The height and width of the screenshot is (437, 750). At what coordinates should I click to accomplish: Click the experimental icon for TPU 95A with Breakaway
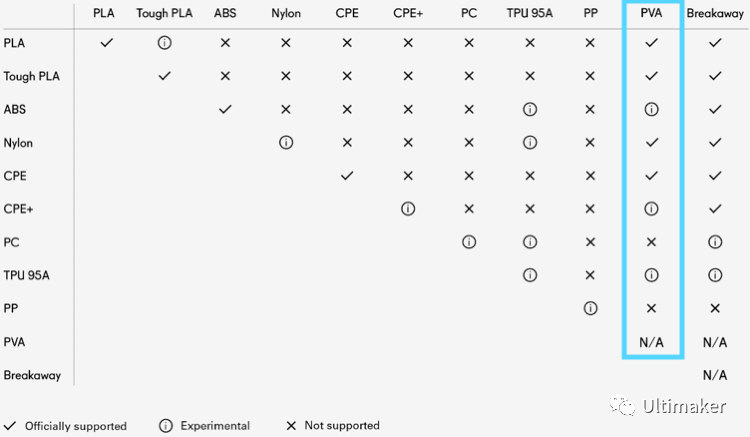[715, 275]
